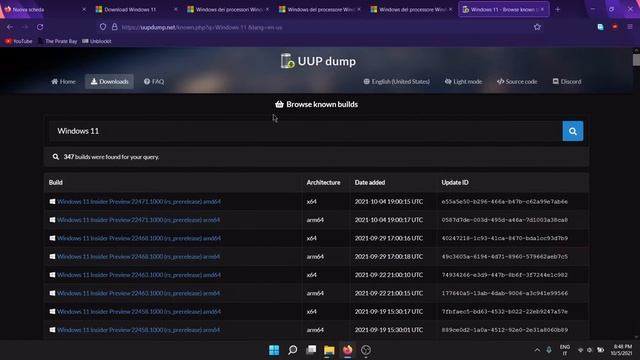Open taskbar Search
This screenshot has height=360, width=640.
point(293,350)
